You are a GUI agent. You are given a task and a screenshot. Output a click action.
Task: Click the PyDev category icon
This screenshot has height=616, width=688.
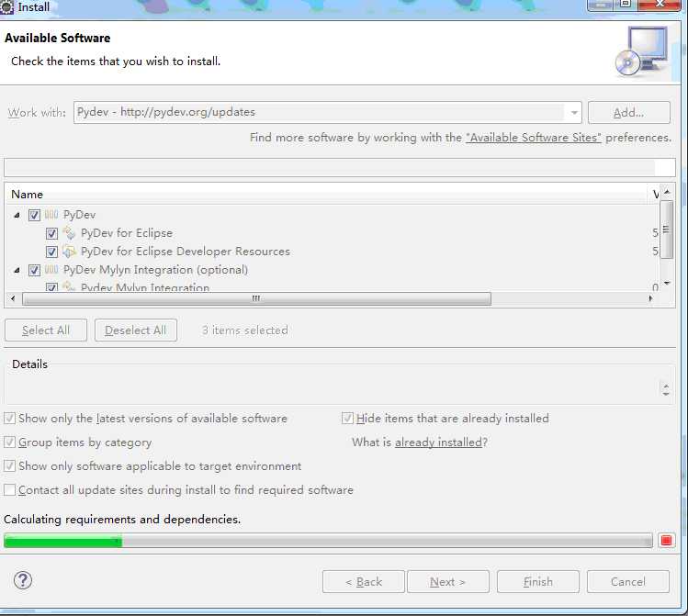tap(51, 215)
